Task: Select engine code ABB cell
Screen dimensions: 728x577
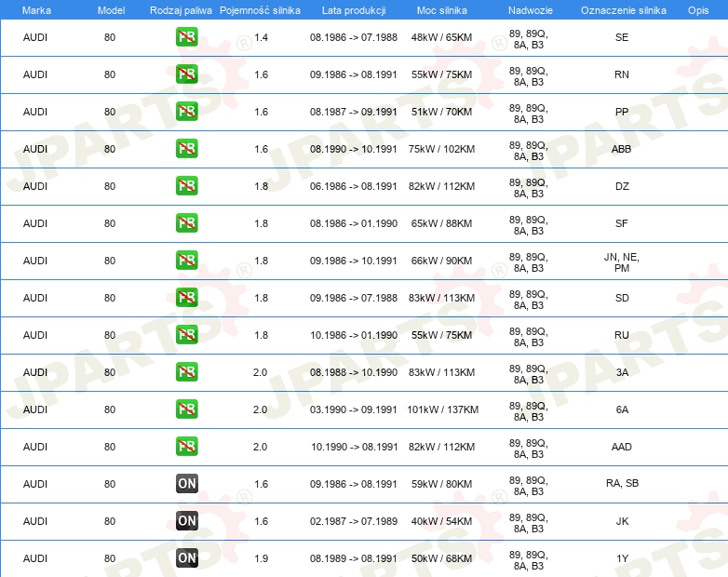Action: [x=621, y=149]
